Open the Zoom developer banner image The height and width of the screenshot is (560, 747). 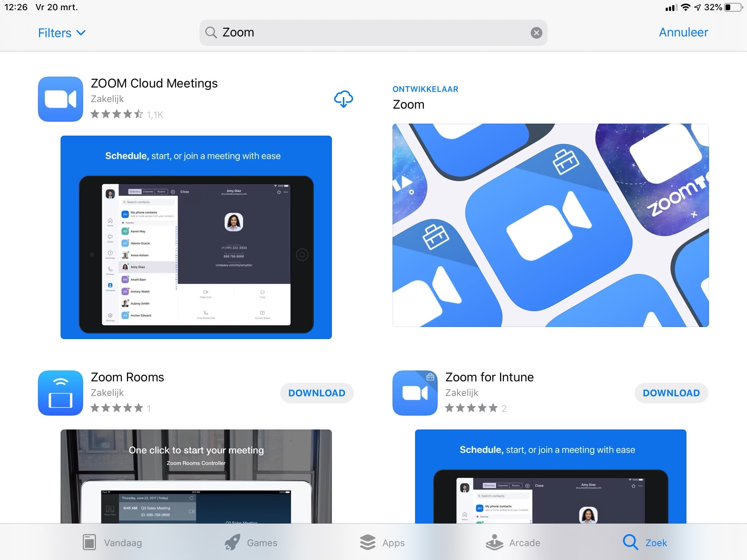point(550,225)
